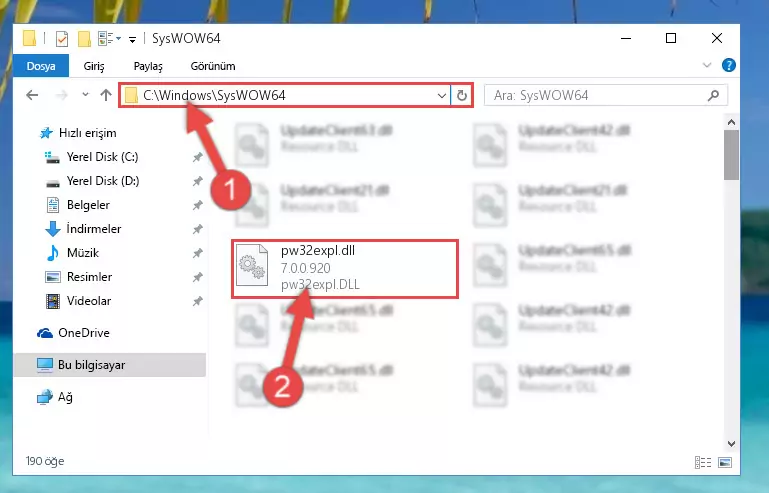Maximize the SysWOW64 window

[x=671, y=38]
